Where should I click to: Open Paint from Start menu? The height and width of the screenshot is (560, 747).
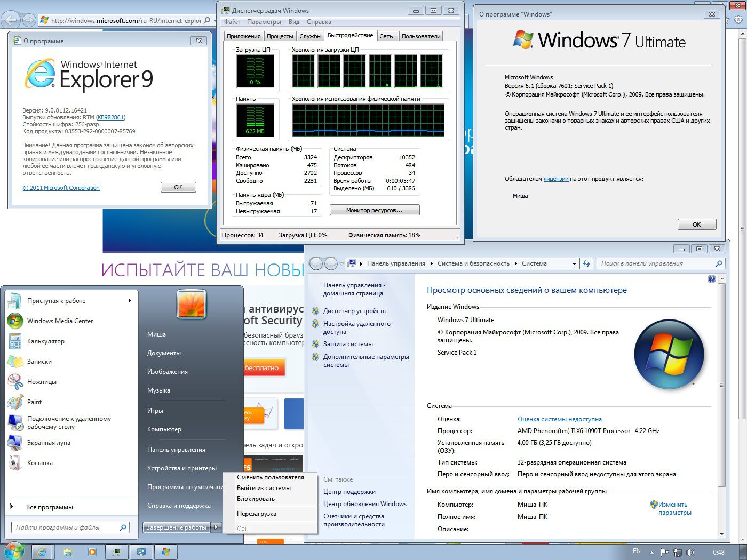tap(71, 402)
